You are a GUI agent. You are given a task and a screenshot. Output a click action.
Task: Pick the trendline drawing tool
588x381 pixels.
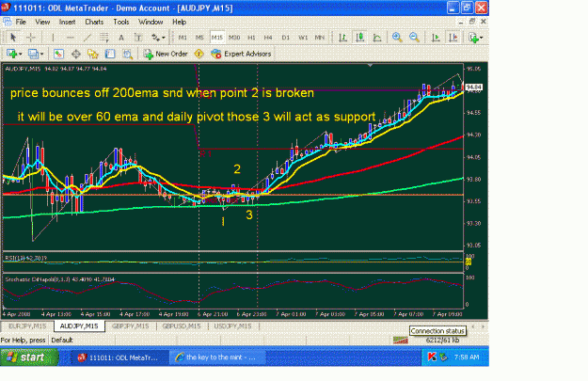pyautogui.click(x=87, y=37)
